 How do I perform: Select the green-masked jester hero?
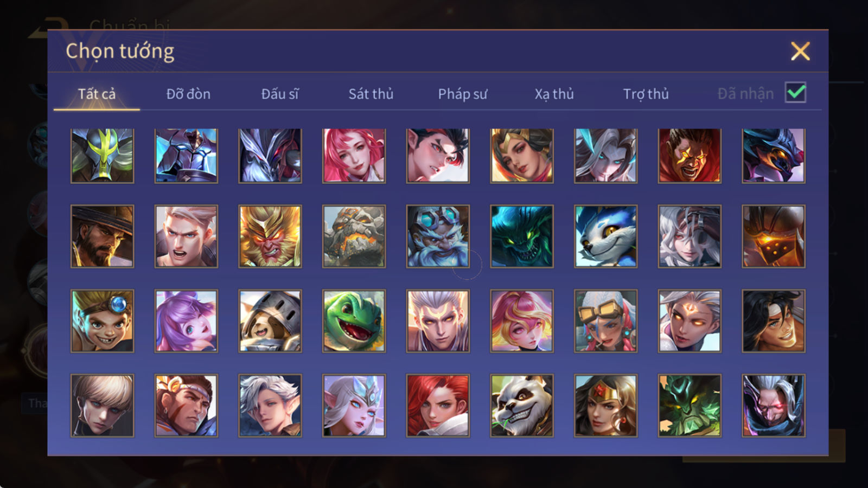point(102,156)
